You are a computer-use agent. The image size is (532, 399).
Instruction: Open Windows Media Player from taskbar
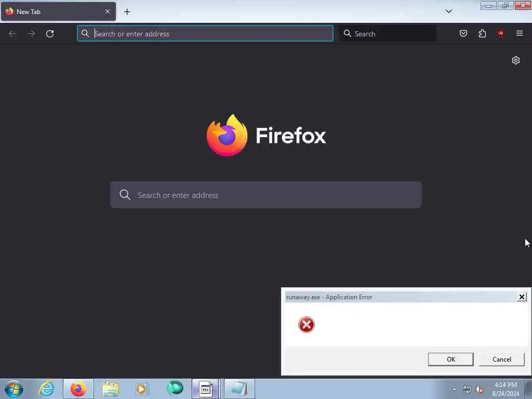(142, 389)
